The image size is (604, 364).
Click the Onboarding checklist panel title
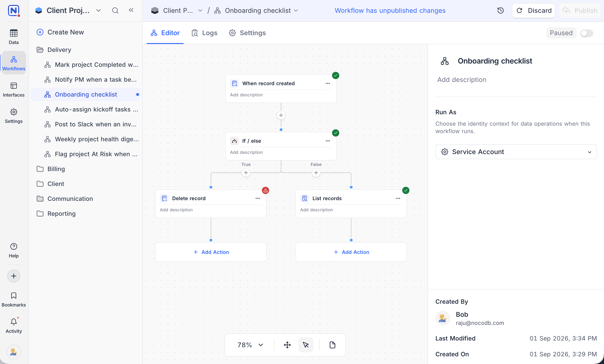(x=495, y=61)
